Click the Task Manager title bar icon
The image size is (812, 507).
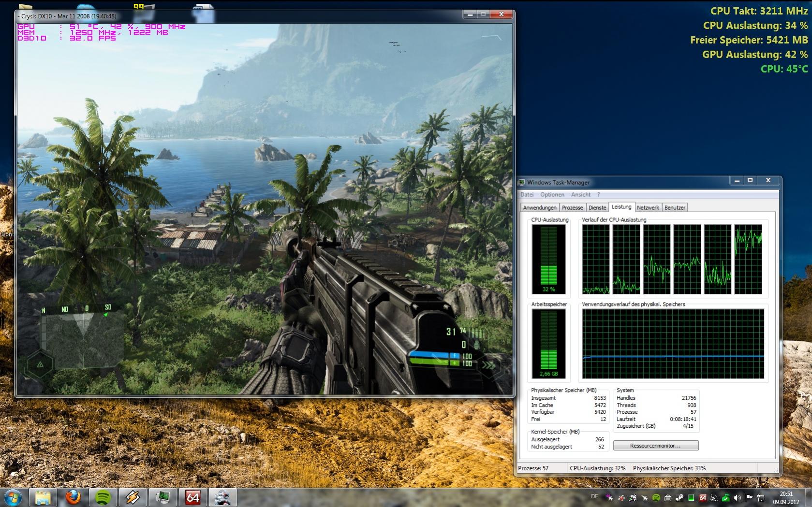coord(522,182)
